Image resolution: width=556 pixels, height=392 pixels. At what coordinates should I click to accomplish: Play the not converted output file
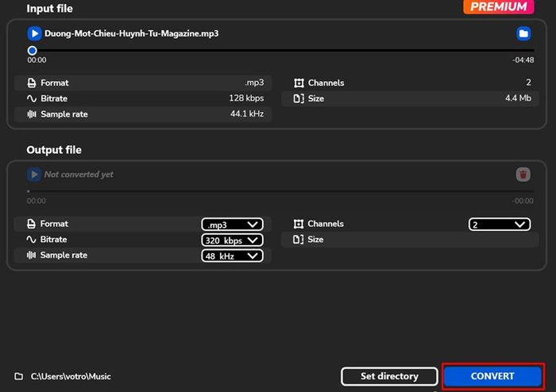click(x=34, y=175)
